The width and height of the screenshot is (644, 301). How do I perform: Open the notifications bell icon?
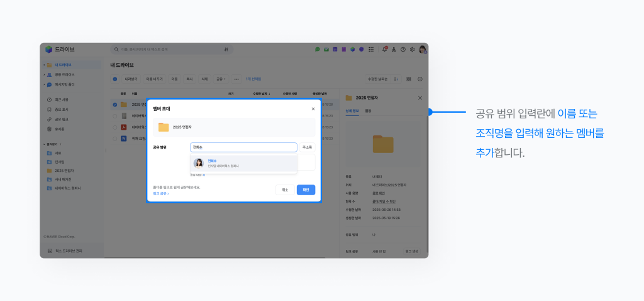point(384,49)
